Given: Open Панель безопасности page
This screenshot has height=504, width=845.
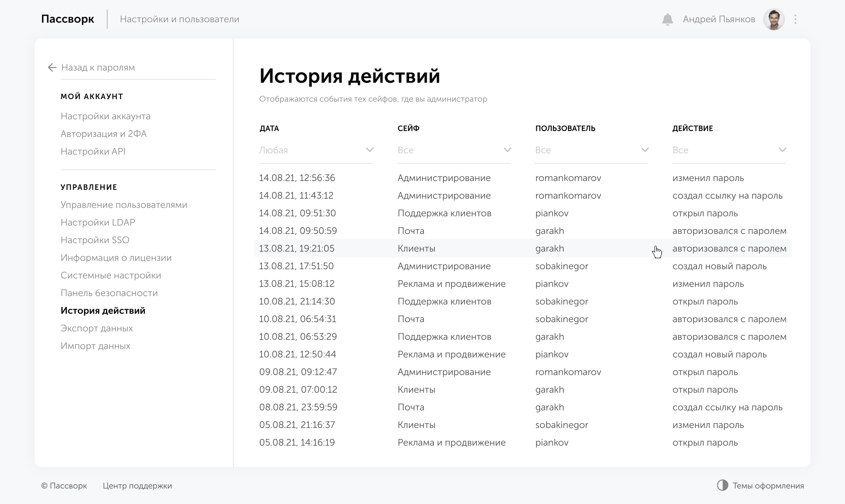Looking at the screenshot, I should [x=109, y=293].
